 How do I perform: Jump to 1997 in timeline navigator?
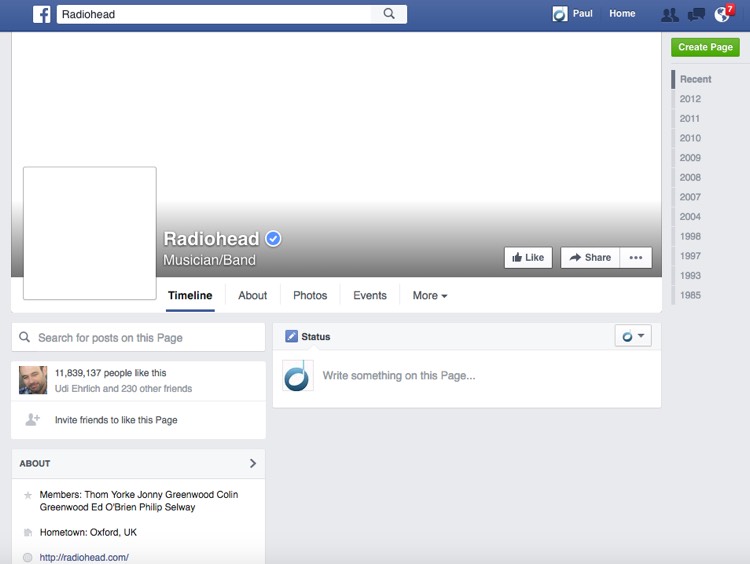click(x=690, y=255)
